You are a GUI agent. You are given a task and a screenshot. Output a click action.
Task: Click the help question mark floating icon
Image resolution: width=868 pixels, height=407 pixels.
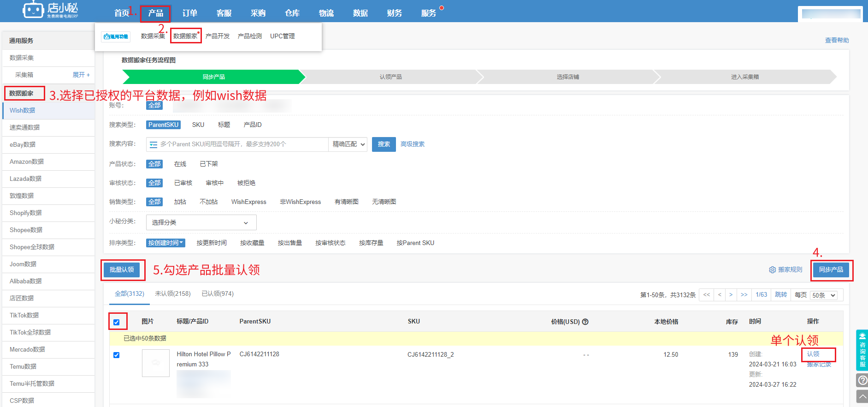click(862, 380)
